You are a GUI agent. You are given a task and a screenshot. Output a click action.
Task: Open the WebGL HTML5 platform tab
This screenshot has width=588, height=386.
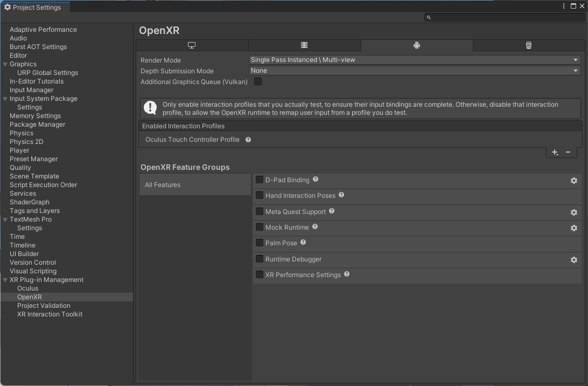529,46
